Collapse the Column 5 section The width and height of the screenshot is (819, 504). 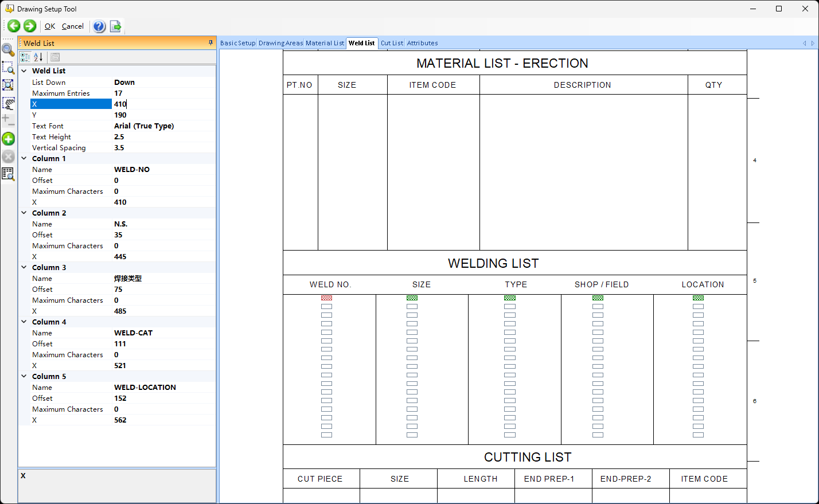coord(24,377)
